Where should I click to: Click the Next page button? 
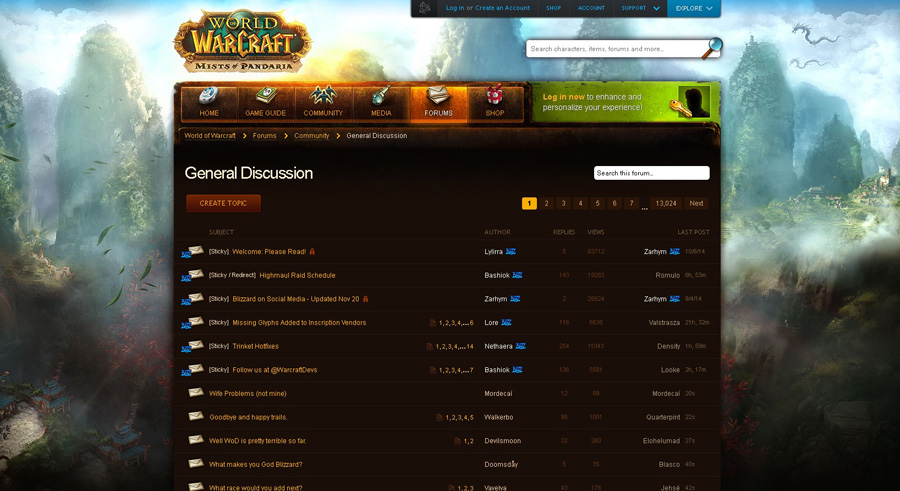(x=696, y=203)
